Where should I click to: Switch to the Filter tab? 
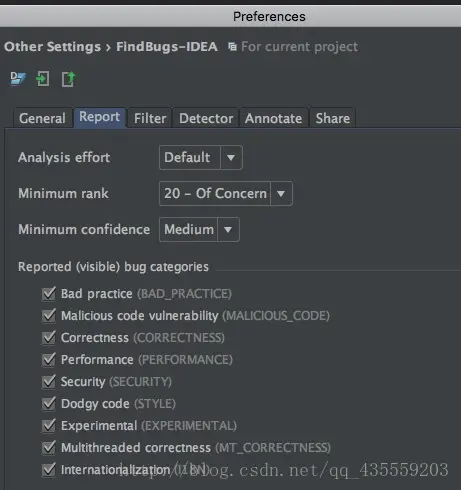coord(150,118)
